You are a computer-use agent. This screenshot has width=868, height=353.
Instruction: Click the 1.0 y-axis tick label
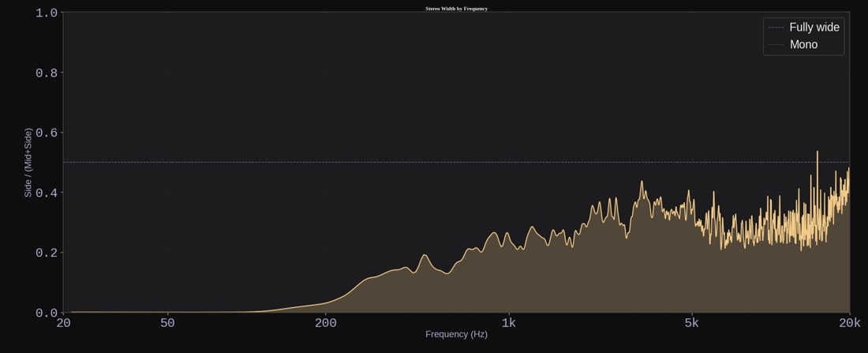coord(46,13)
